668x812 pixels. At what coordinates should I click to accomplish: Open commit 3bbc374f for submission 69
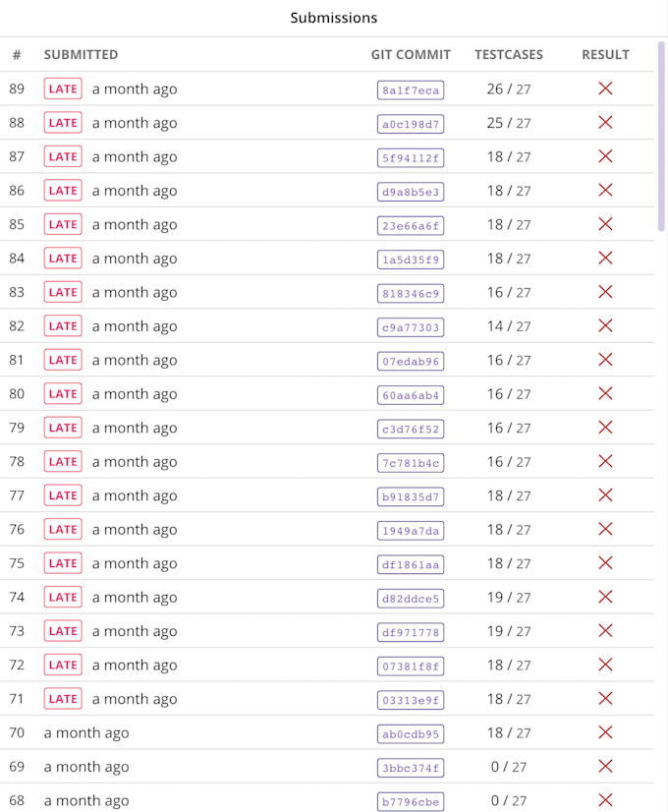tap(411, 768)
